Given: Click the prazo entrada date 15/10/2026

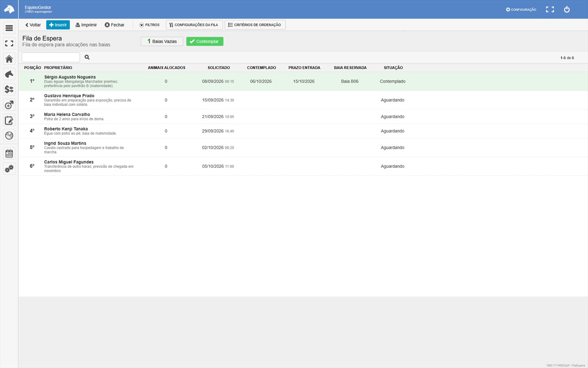Looking at the screenshot, I should 304,81.
